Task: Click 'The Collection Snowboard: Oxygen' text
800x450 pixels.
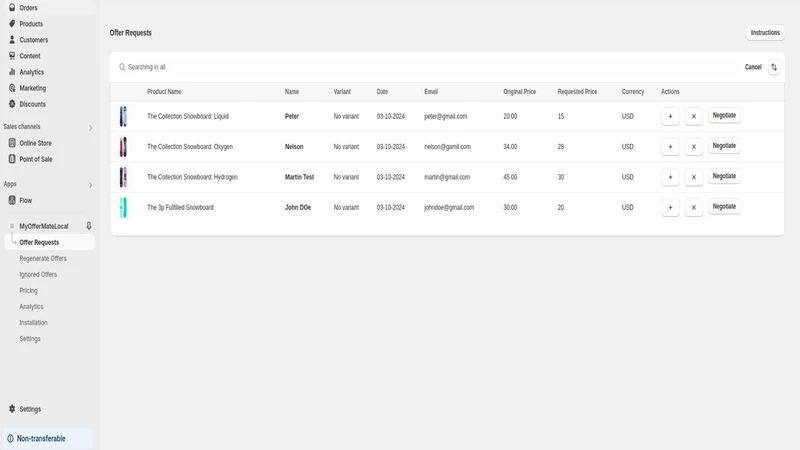Action: coord(190,146)
